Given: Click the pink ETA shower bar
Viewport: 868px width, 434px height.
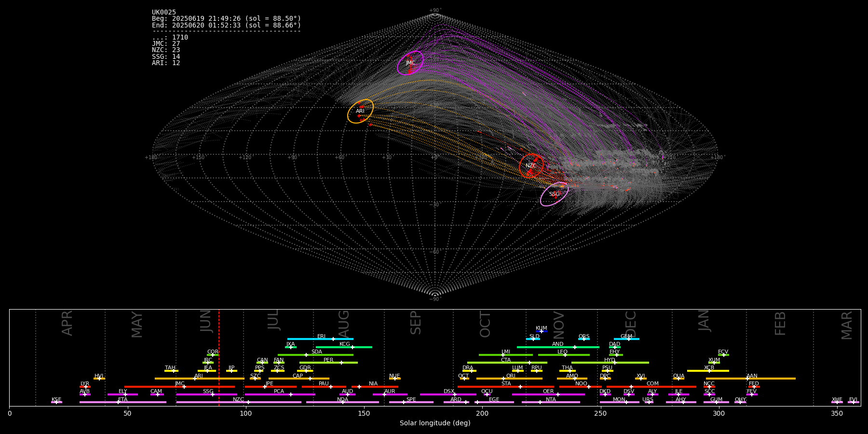Looking at the screenshot, I should point(123,402).
